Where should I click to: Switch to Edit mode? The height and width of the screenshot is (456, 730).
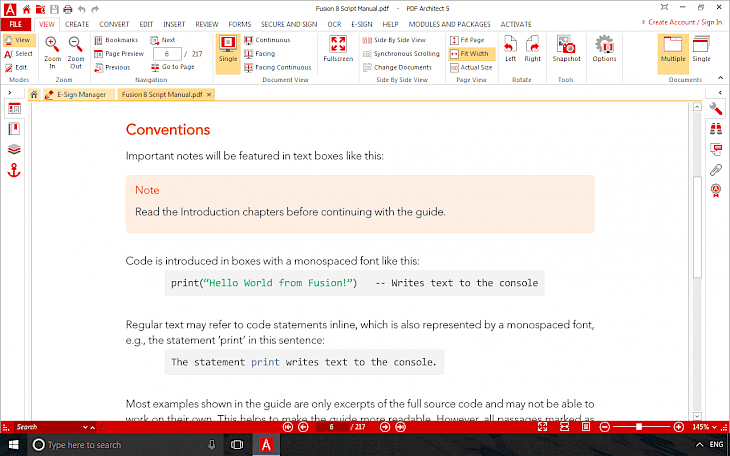click(16, 68)
